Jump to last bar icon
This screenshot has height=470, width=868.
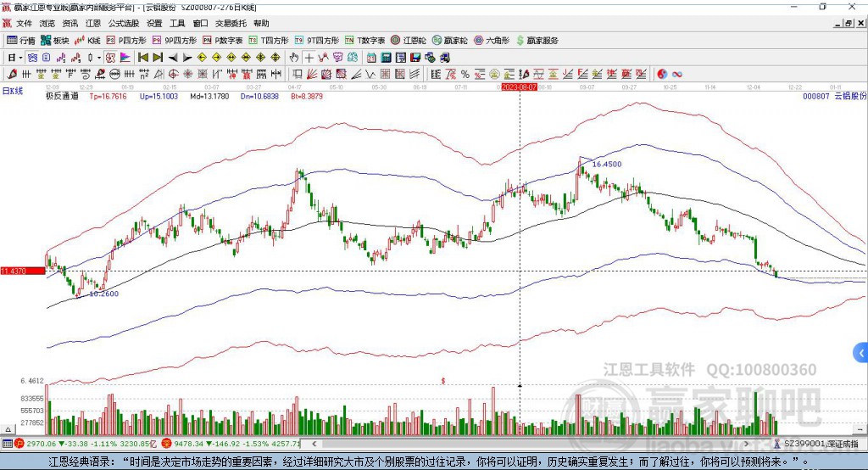pyautogui.click(x=158, y=58)
